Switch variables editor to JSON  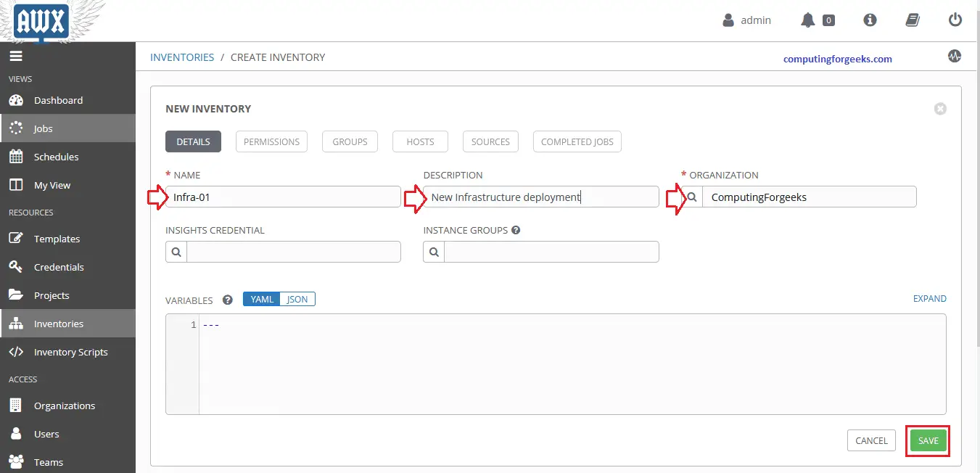click(297, 298)
